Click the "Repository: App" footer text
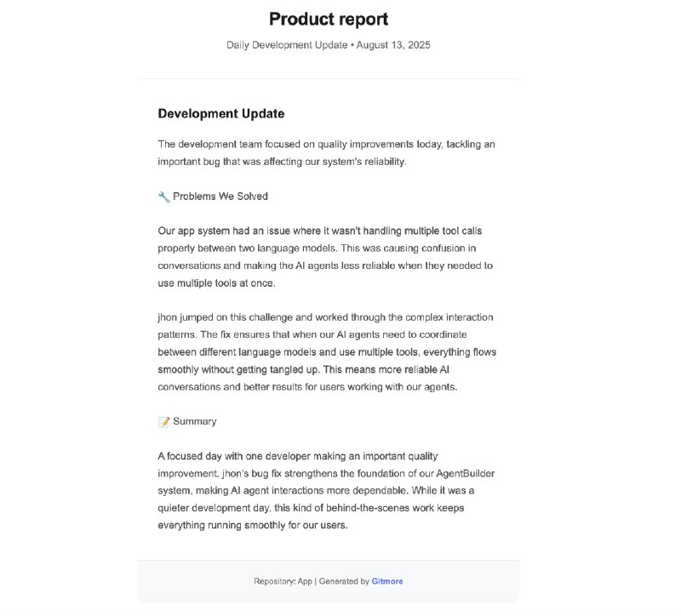 283,582
